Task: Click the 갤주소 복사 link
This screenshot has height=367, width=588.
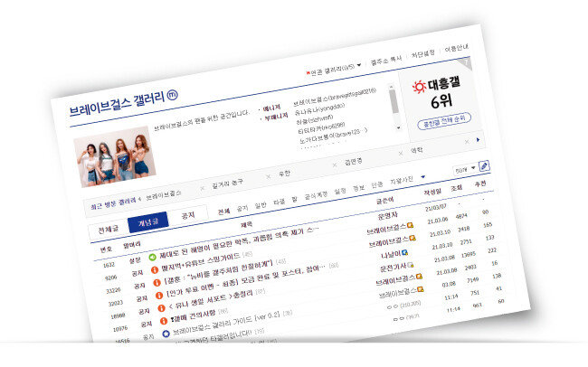Action: pyautogui.click(x=386, y=60)
